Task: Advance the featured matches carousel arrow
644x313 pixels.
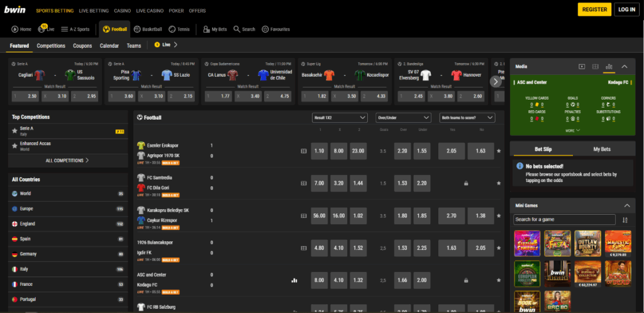Action: [x=496, y=81]
